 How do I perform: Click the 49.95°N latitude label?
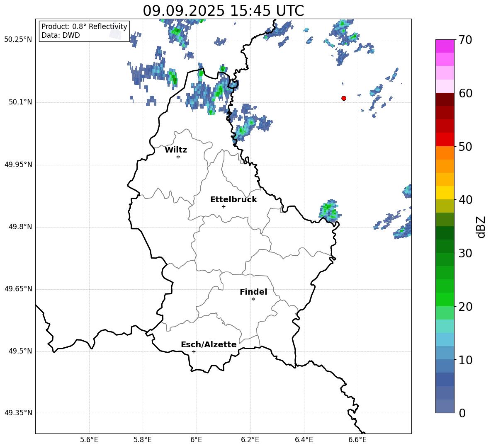pyautogui.click(x=18, y=165)
